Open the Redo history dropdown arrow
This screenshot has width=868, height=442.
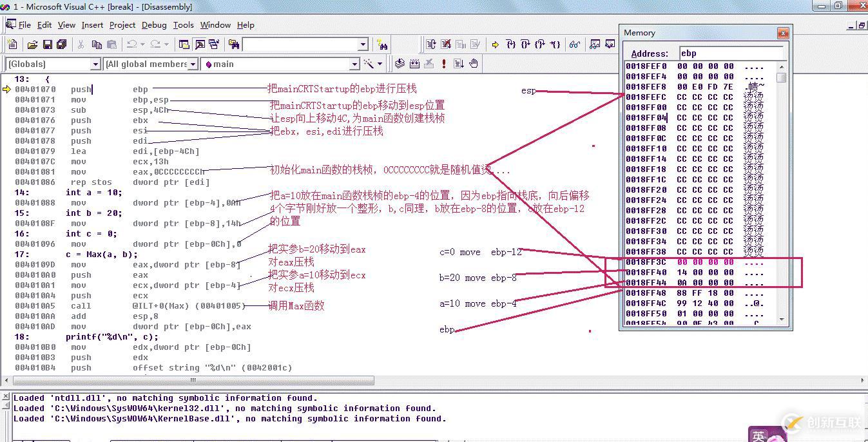pyautogui.click(x=166, y=44)
